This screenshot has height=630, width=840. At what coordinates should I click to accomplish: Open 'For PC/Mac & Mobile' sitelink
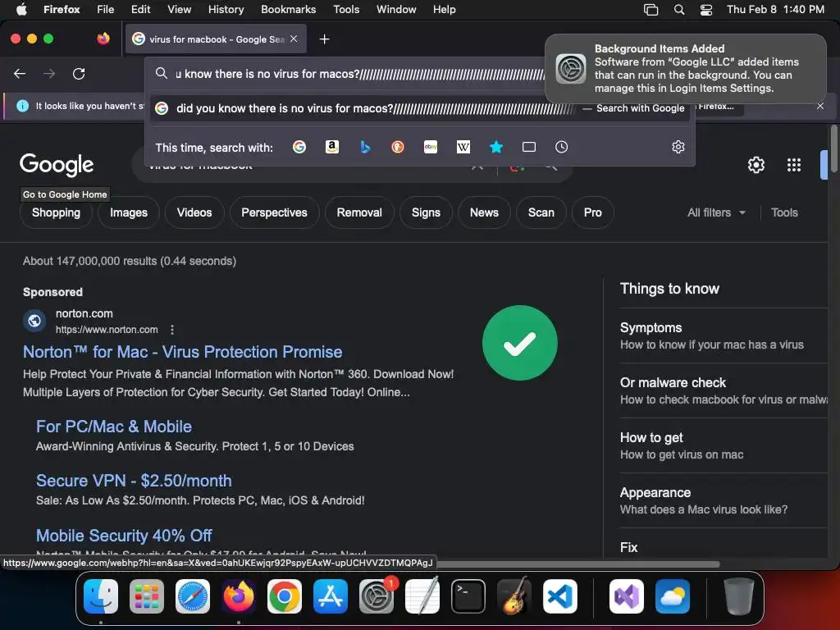[114, 427]
